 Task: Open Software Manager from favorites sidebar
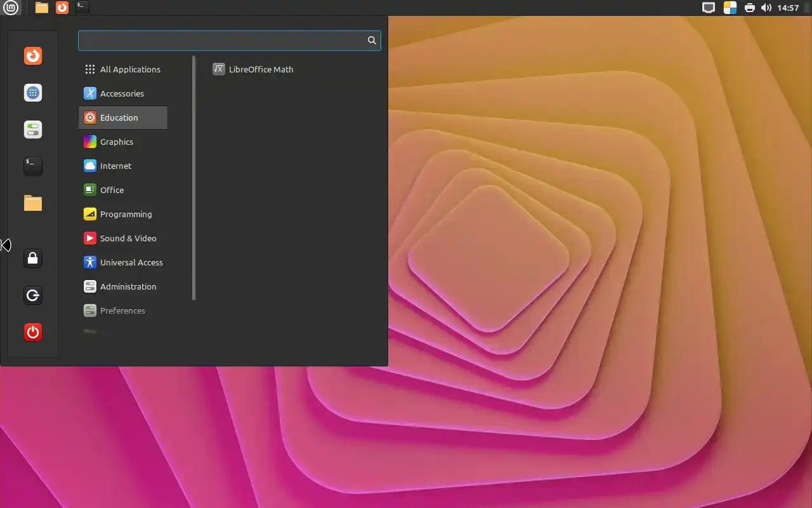coord(33,93)
